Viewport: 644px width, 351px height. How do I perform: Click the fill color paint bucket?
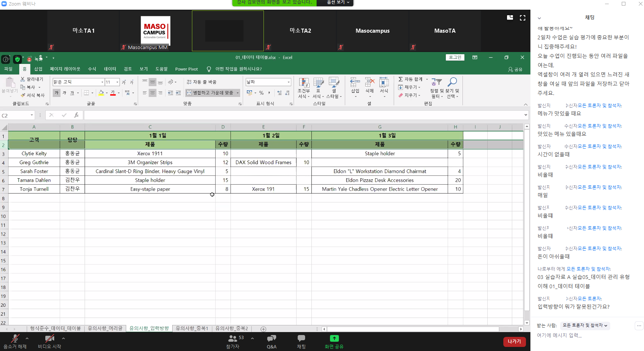pyautogui.click(x=101, y=93)
